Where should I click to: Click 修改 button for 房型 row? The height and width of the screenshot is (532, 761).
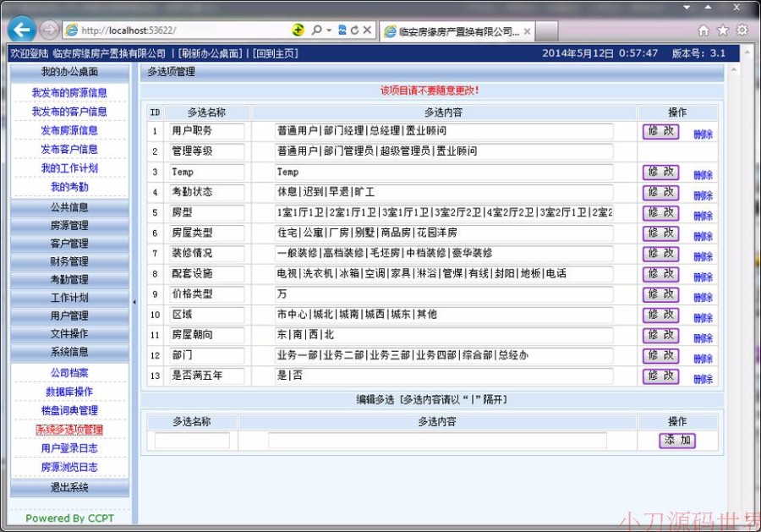660,212
